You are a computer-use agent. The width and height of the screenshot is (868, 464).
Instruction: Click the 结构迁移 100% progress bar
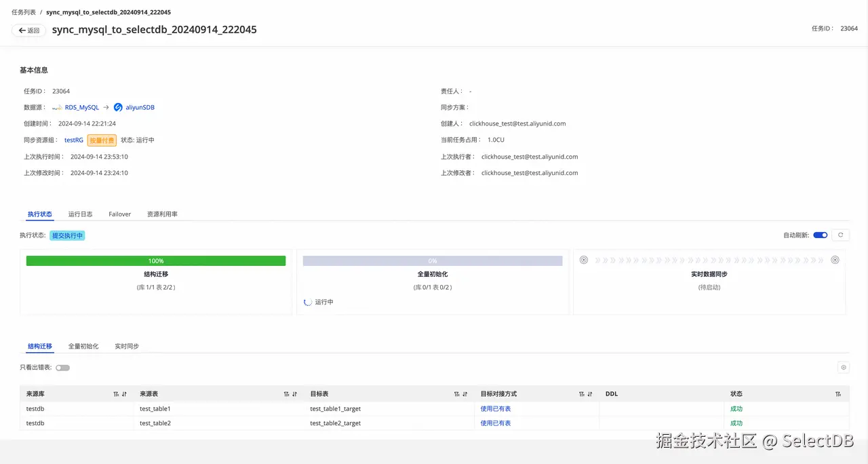pyautogui.click(x=156, y=260)
